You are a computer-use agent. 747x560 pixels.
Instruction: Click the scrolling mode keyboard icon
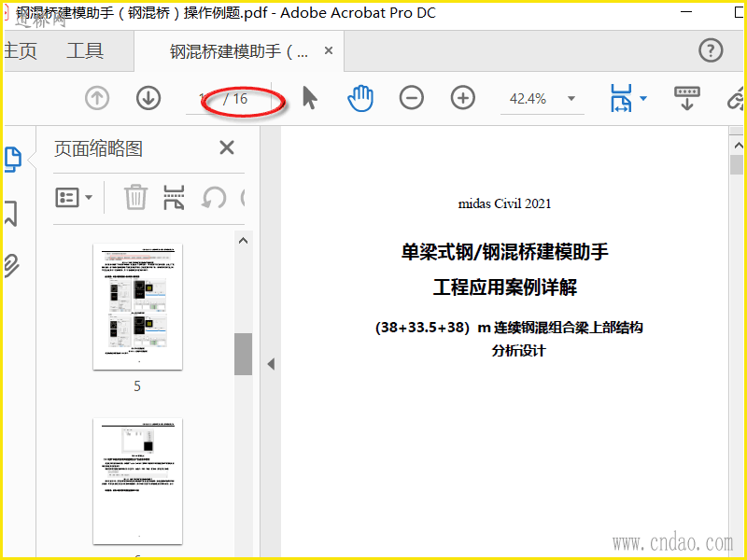(687, 98)
